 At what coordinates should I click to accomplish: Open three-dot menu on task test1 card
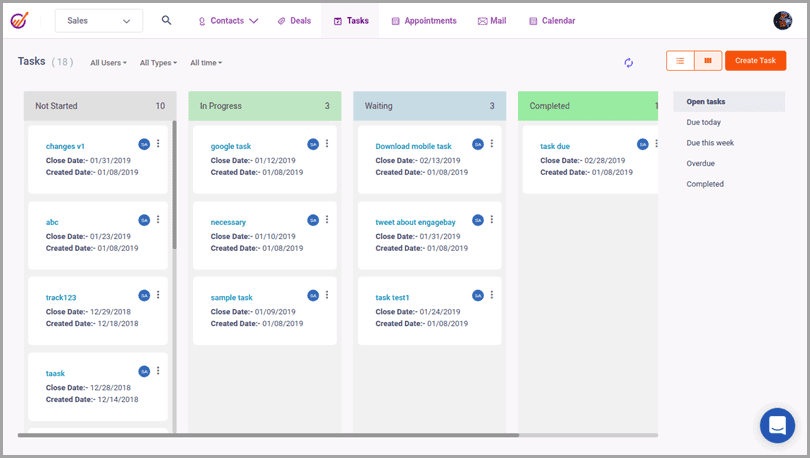492,295
